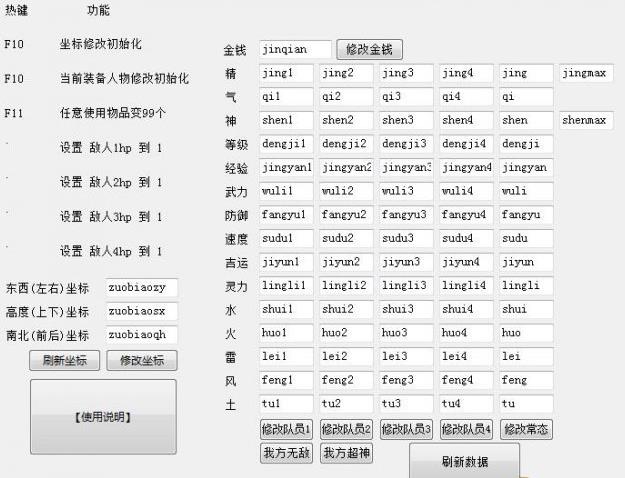Click the huo field in last column
The height and width of the screenshot is (478, 625).
[x=526, y=333]
